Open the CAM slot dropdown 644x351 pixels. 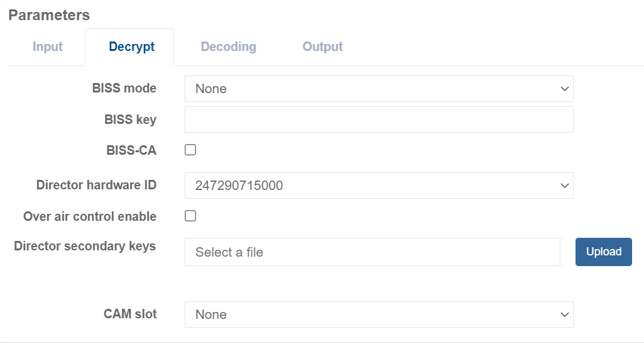(x=379, y=315)
